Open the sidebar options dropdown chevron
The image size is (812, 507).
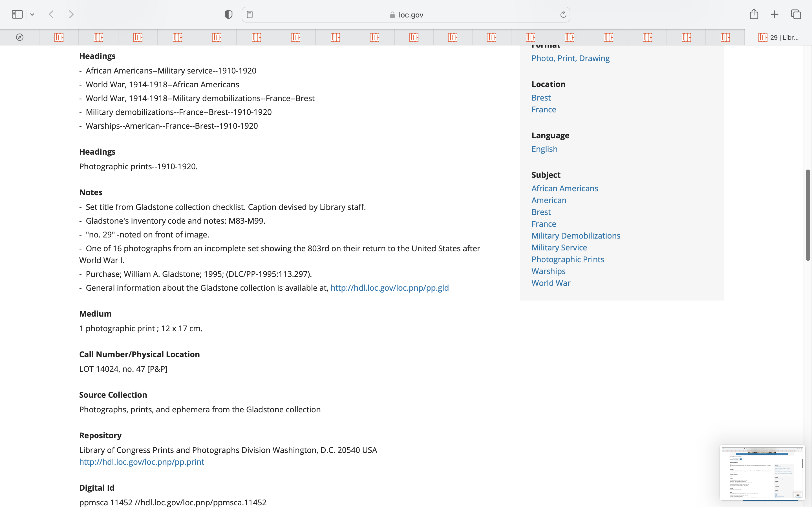(x=32, y=14)
